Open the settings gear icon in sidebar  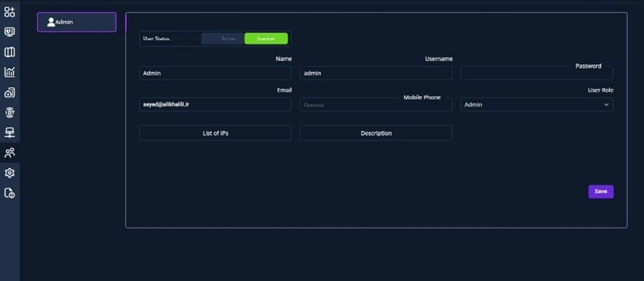coord(10,173)
